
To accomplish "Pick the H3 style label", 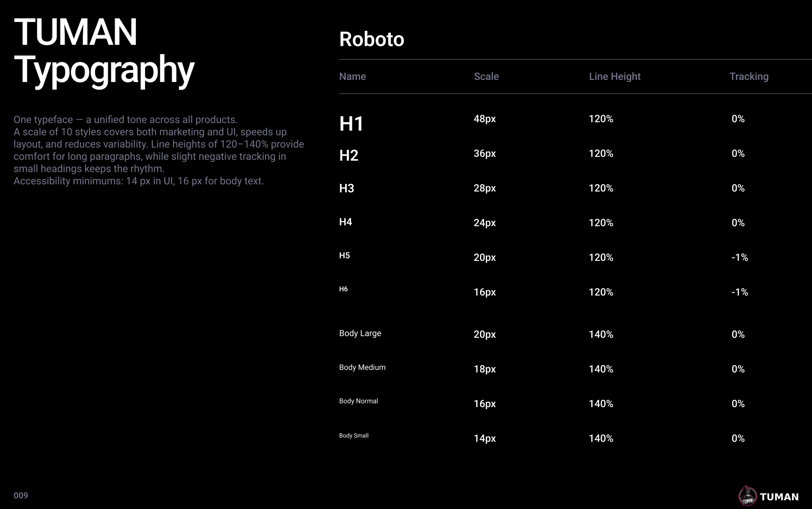I will 346,189.
